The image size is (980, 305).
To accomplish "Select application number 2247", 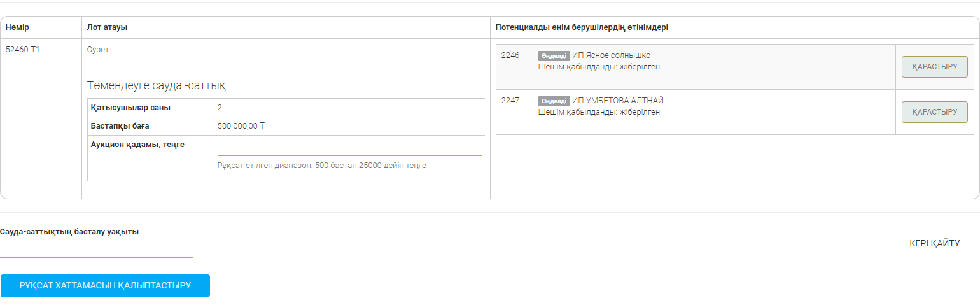I will tap(510, 101).
